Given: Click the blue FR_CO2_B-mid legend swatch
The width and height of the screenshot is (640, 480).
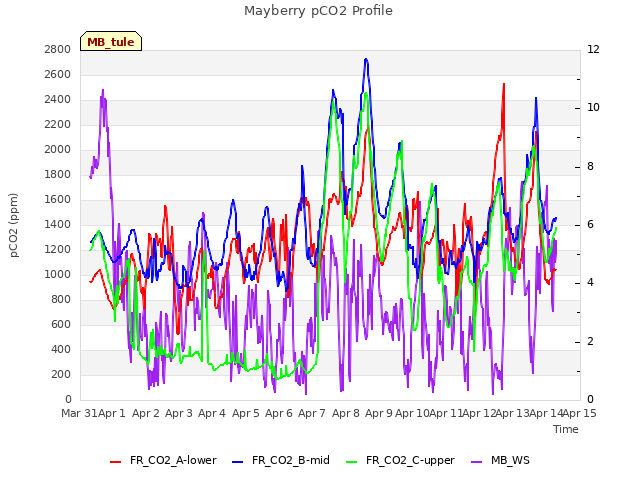Looking at the screenshot, I should click(238, 462).
